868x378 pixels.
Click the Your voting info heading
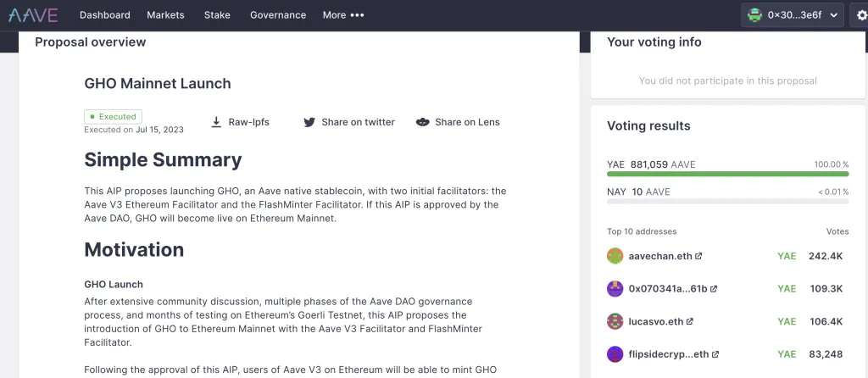coord(654,42)
